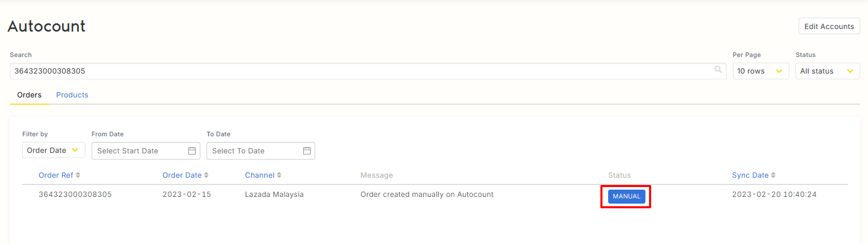Switch to the Products tab
The image size is (868, 243).
[72, 95]
